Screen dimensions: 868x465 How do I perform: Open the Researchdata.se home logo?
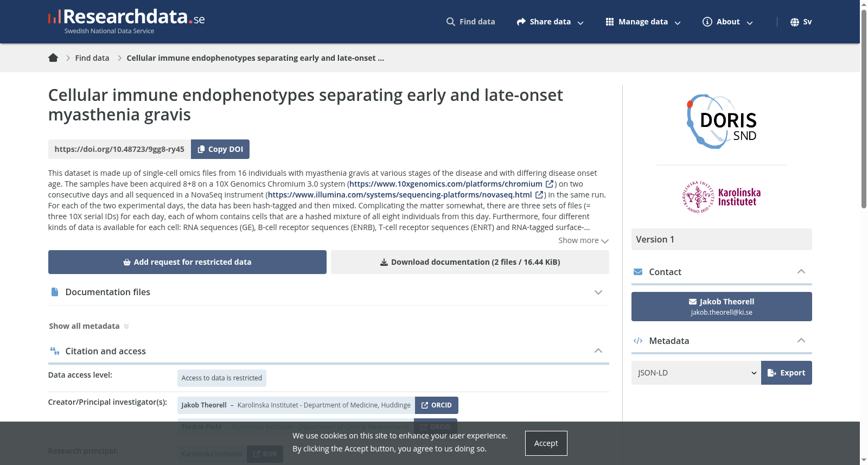pyautogui.click(x=126, y=22)
